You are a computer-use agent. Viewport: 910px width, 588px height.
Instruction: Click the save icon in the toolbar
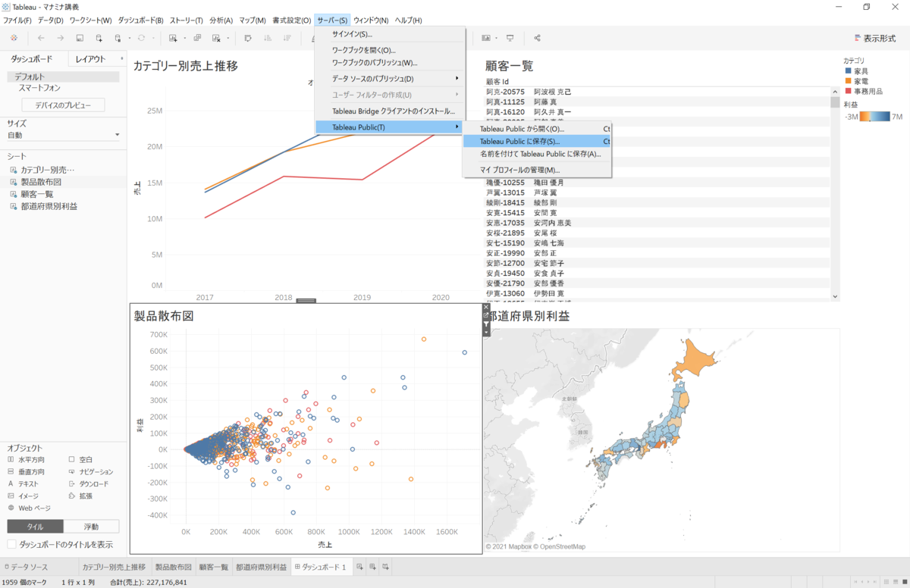(80, 38)
